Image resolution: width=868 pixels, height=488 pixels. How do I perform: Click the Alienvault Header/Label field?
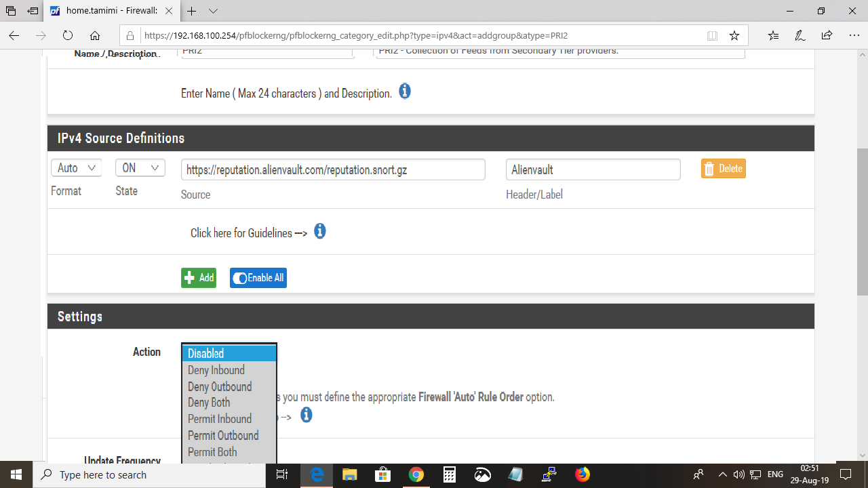pyautogui.click(x=593, y=169)
